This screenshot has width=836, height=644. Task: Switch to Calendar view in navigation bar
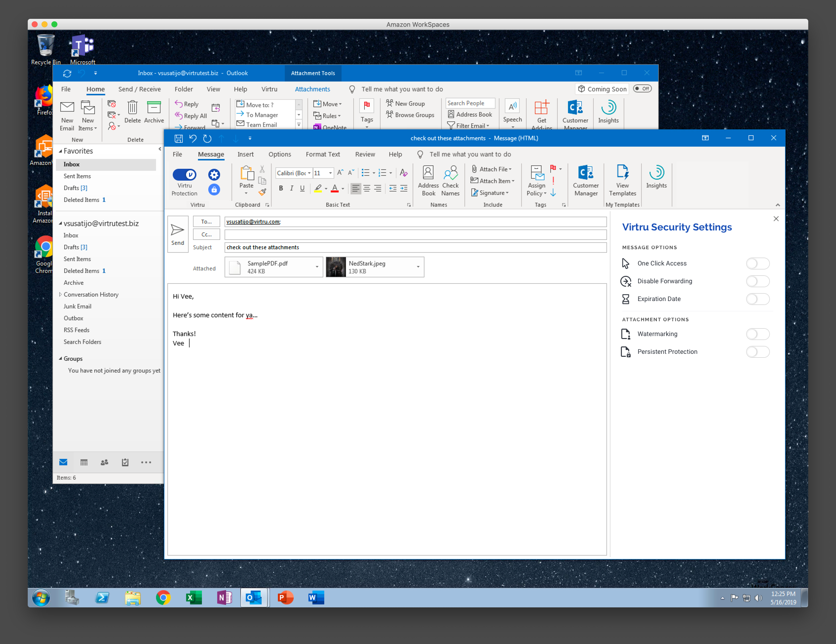(x=84, y=462)
